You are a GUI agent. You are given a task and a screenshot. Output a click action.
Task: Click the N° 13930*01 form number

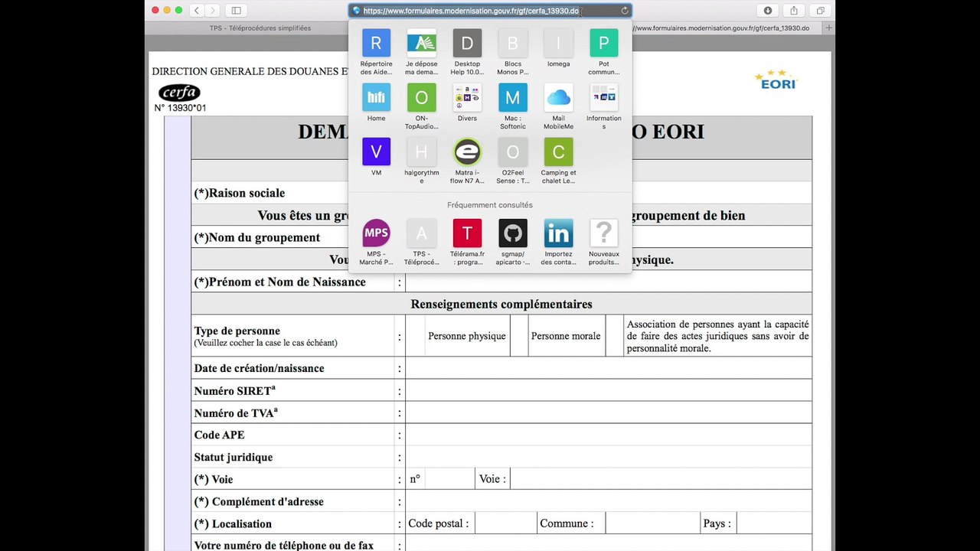click(x=180, y=108)
